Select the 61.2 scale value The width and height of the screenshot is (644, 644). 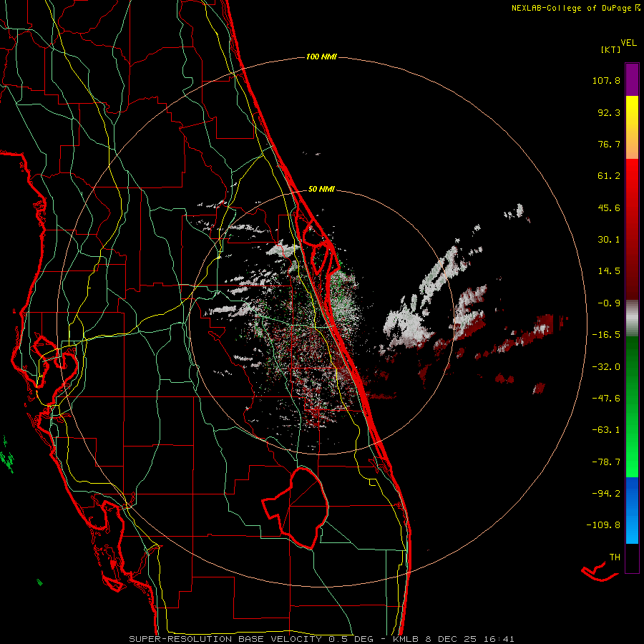point(609,176)
